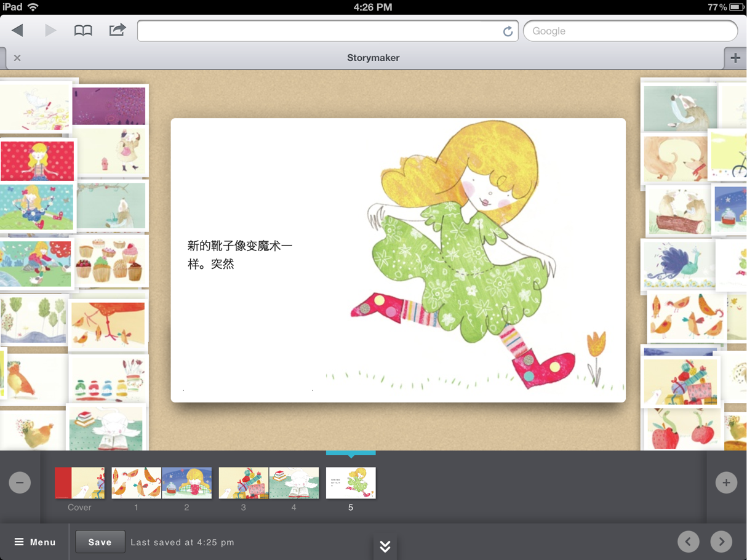Screen dimensions: 747x560
Task: Pick the pile of gifts card
Action: point(681,382)
